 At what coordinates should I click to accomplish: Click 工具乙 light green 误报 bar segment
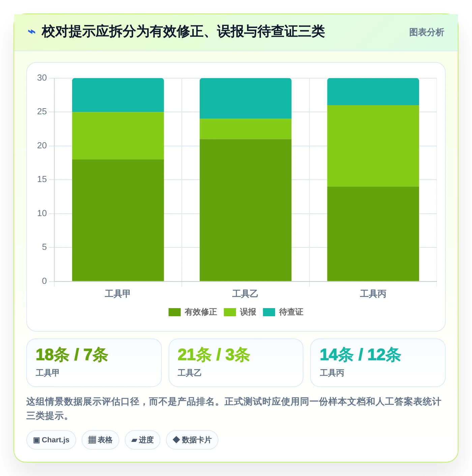pos(245,129)
